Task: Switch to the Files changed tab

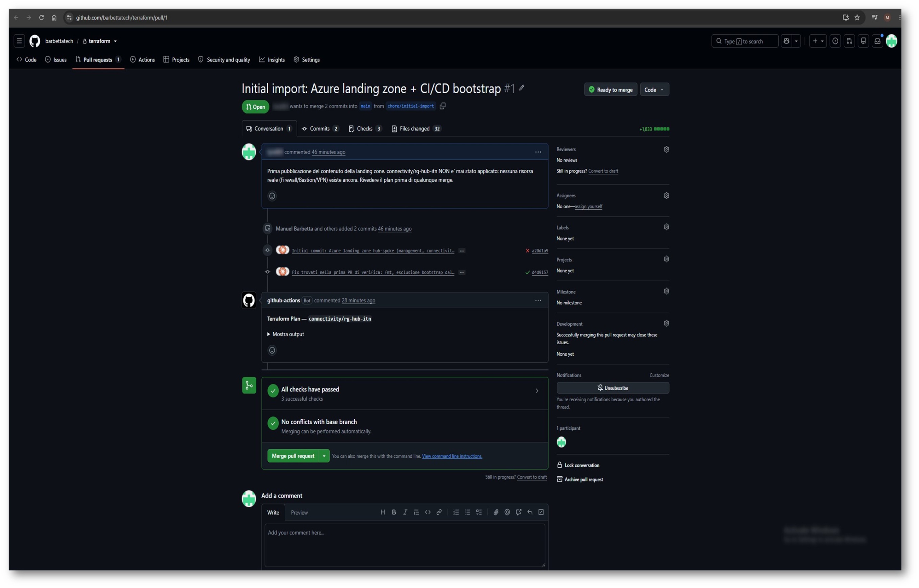Action: 416,129
